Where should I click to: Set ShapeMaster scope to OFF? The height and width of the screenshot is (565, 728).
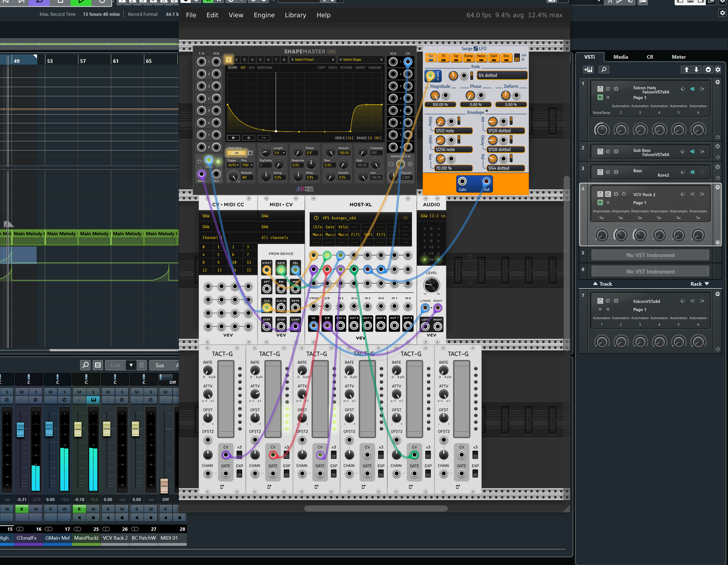click(243, 68)
